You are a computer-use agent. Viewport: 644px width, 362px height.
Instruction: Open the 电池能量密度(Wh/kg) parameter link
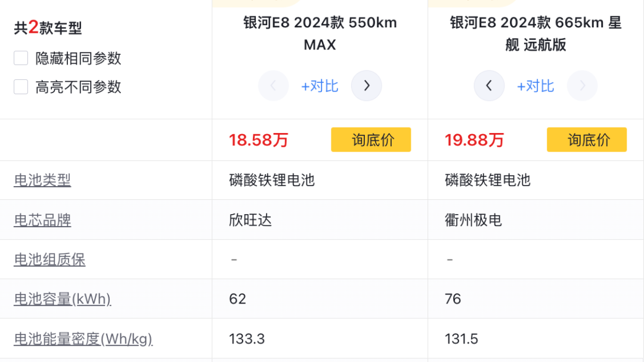point(83,339)
